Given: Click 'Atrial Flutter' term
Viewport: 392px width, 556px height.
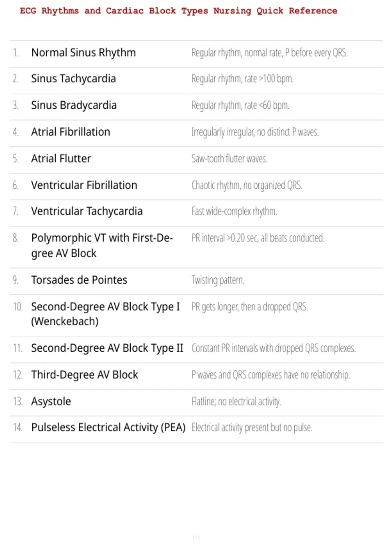Looking at the screenshot, I should pos(61,159).
